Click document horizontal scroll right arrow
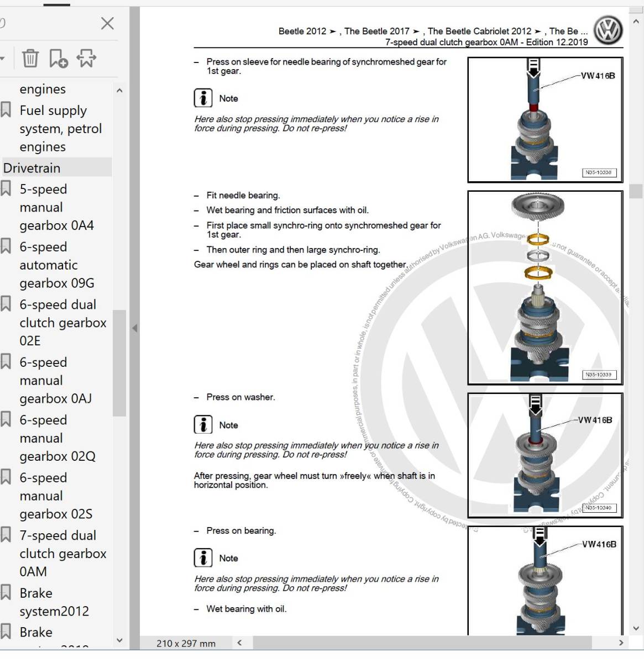 tap(621, 643)
